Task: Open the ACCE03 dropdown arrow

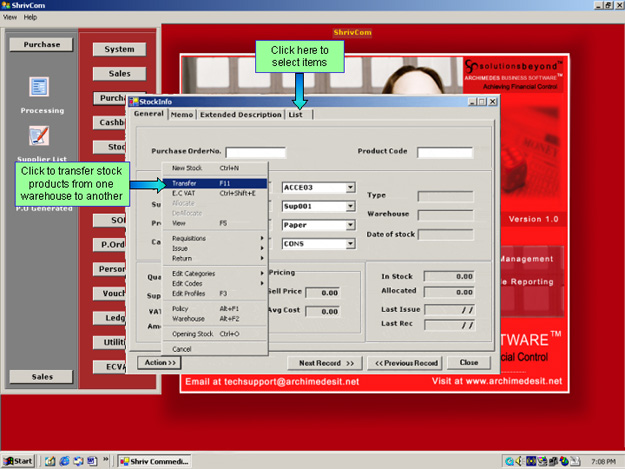Action: (350, 187)
